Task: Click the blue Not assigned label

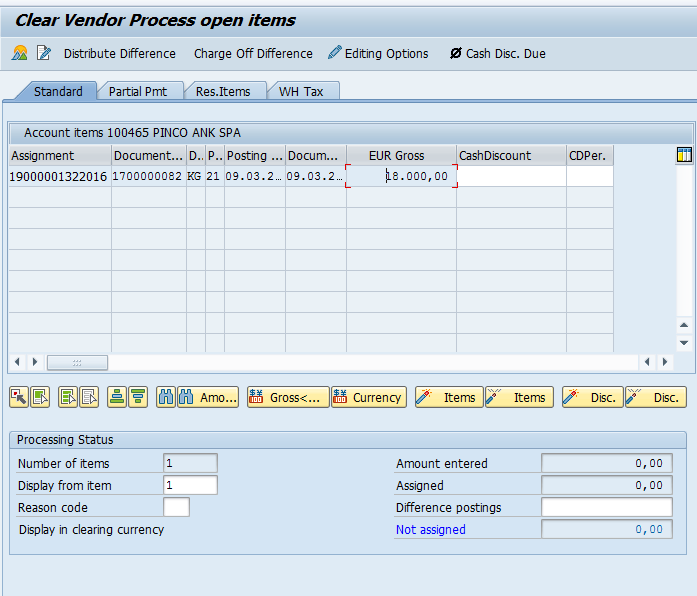Action: tap(431, 530)
